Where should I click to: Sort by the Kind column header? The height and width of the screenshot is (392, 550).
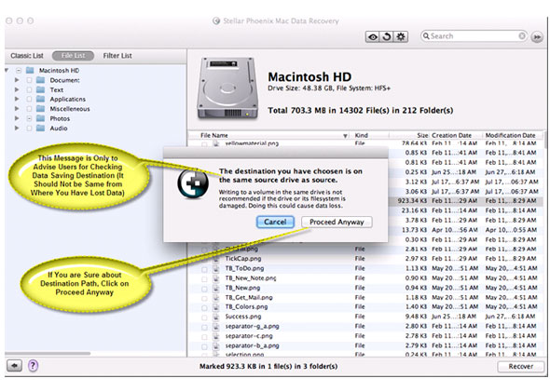370,136
